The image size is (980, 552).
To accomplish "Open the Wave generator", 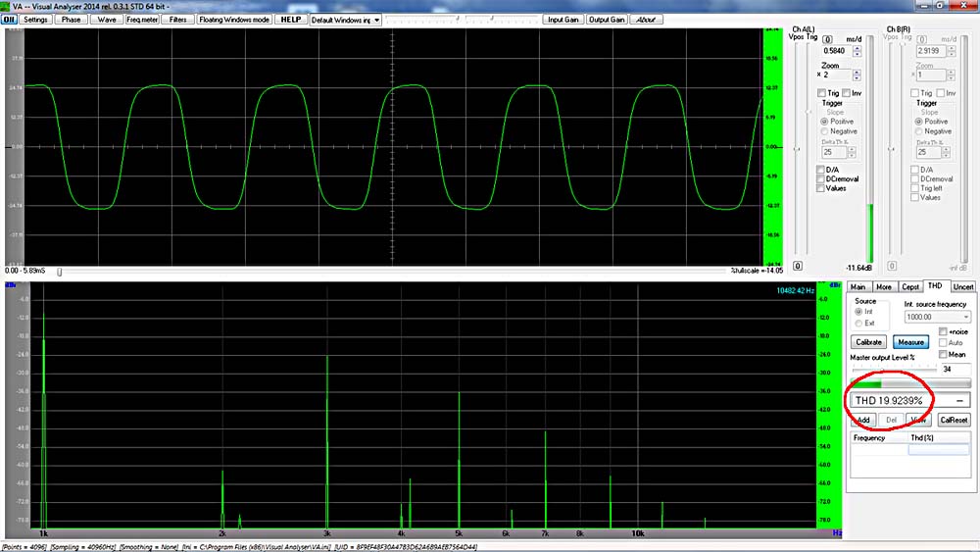I will click(x=107, y=19).
